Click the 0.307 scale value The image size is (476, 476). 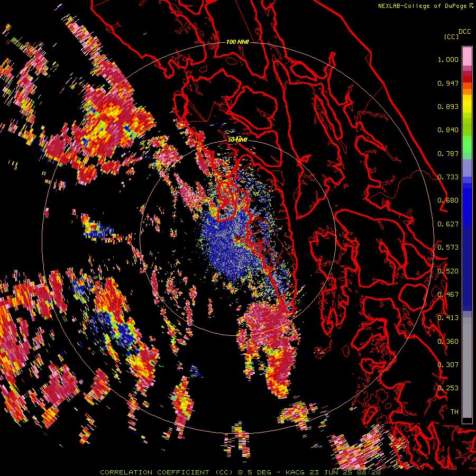[x=448, y=365]
